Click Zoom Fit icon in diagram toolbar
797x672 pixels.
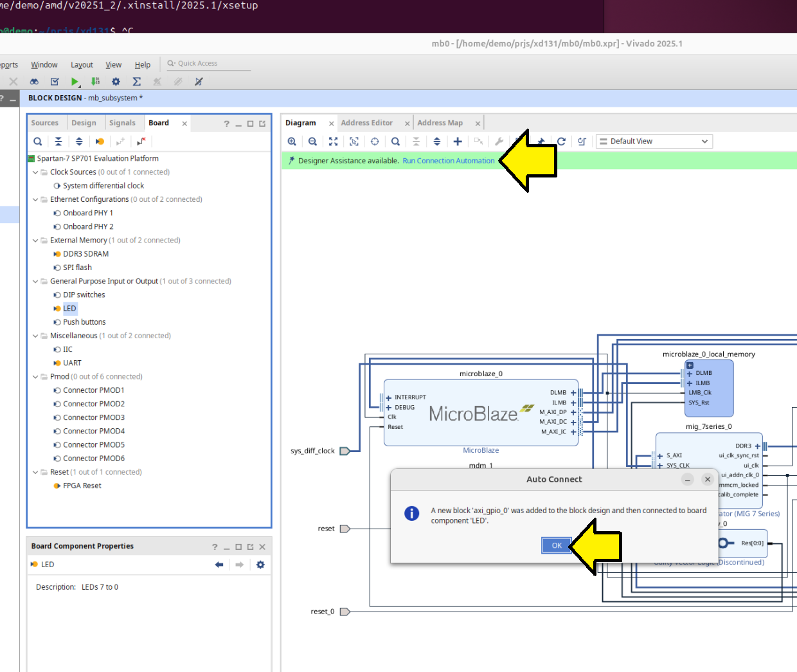point(333,141)
